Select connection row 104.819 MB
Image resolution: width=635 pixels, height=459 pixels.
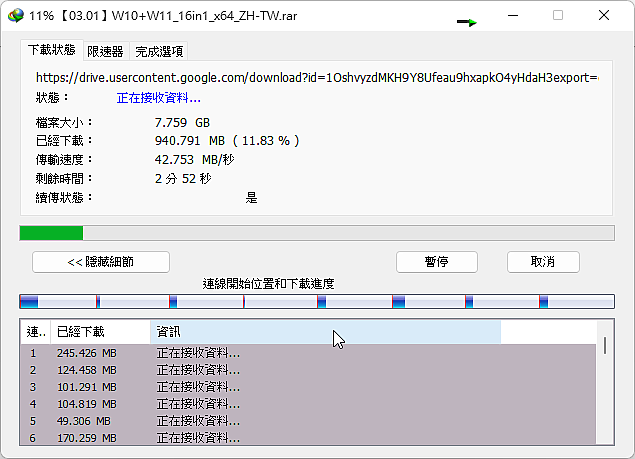308,404
